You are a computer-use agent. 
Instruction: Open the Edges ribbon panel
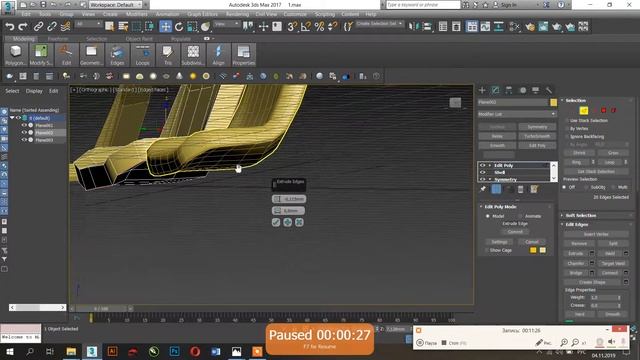click(117, 55)
